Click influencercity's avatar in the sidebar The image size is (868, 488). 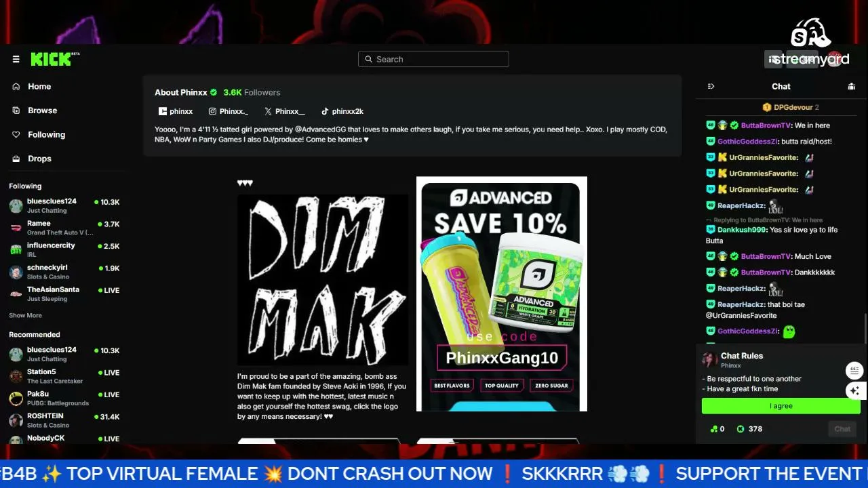coord(16,249)
